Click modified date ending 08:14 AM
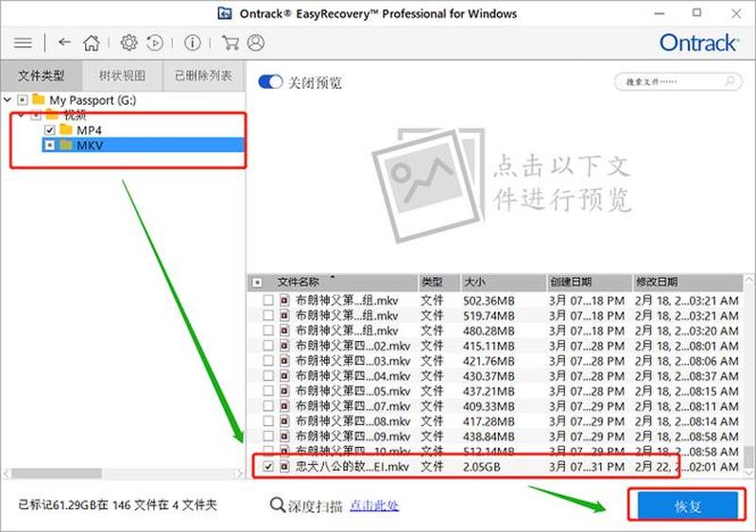 [x=686, y=421]
